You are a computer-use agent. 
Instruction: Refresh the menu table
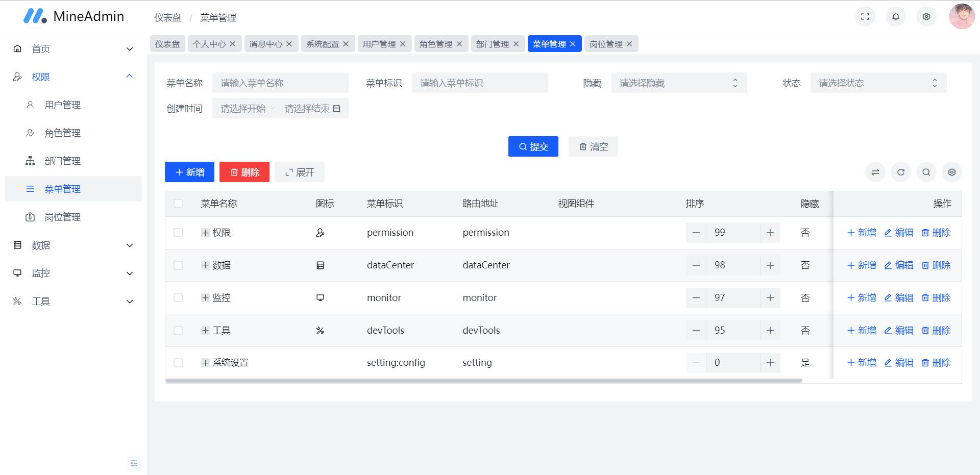coord(901,172)
